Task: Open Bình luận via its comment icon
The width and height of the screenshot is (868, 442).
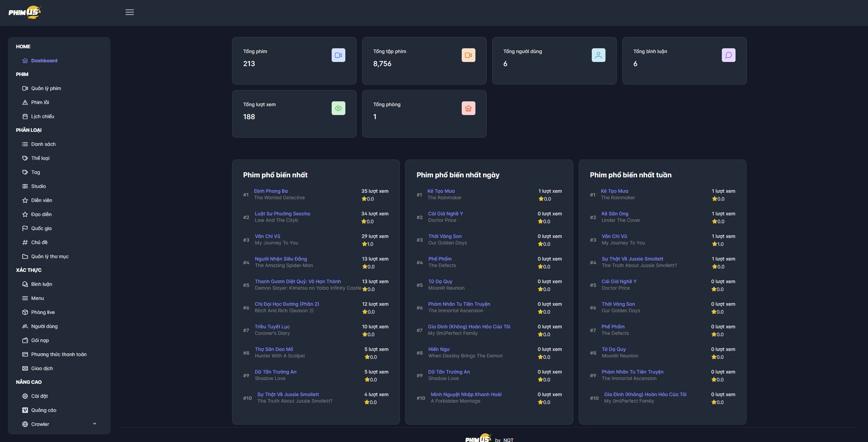Action: click(25, 284)
